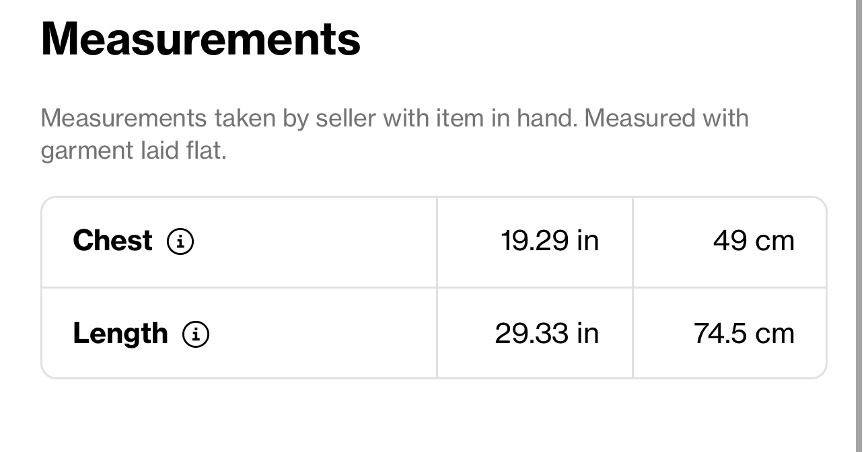Screen dimensions: 868x452
Task: Click the 49 cm chest value
Action: click(x=754, y=240)
